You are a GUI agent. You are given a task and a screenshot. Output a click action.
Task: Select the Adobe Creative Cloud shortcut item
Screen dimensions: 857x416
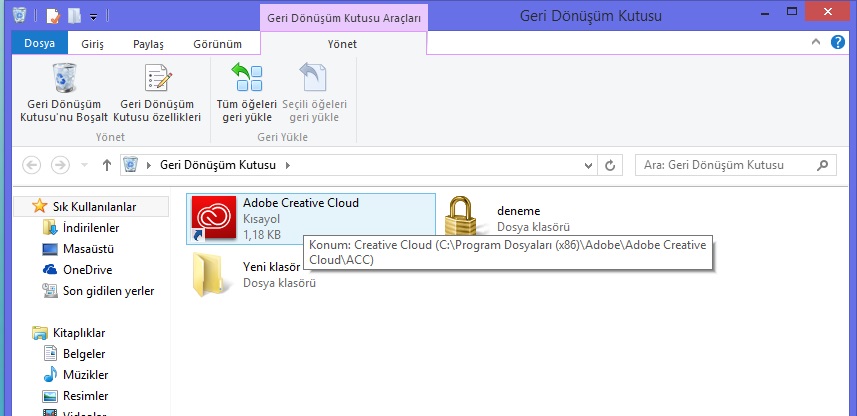pos(311,219)
